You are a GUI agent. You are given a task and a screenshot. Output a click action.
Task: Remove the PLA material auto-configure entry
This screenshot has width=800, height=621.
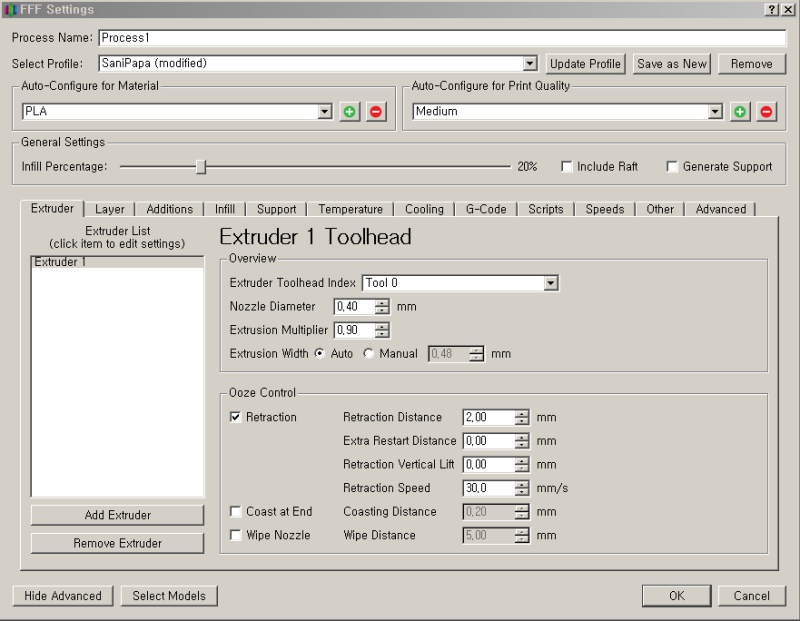click(x=376, y=112)
